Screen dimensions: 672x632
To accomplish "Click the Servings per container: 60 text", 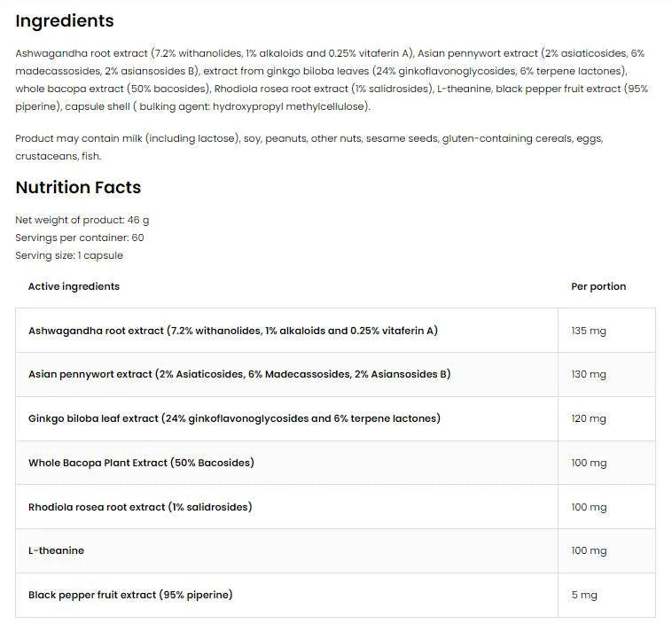I will pyautogui.click(x=80, y=238).
